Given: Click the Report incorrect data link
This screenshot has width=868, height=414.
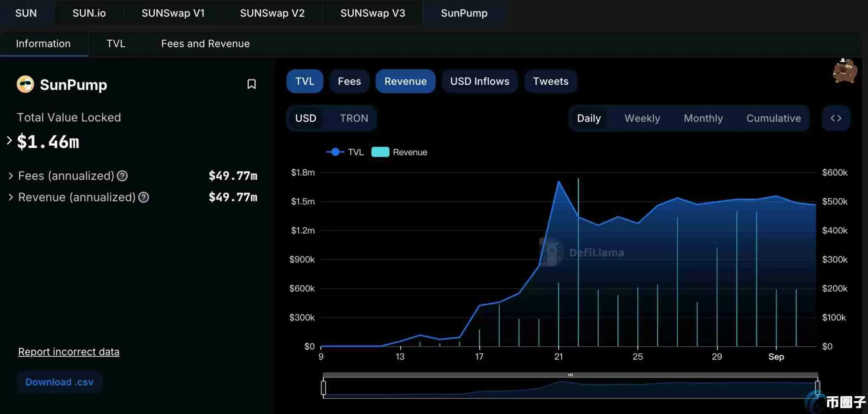Looking at the screenshot, I should click(x=69, y=351).
